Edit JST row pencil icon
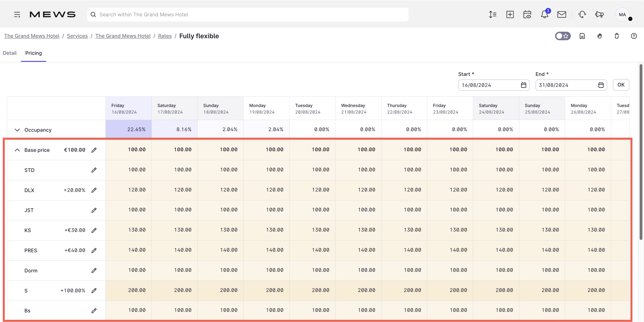The image size is (644, 322). 94,210
